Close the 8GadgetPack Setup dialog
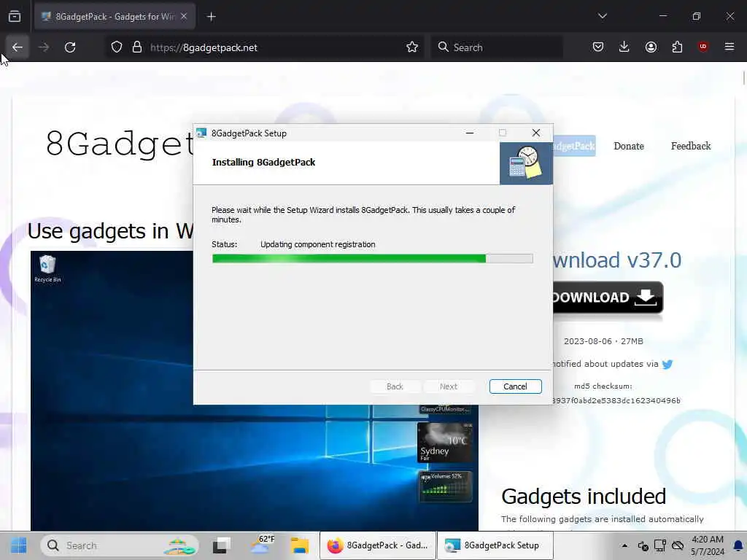The height and width of the screenshot is (560, 747). [536, 133]
